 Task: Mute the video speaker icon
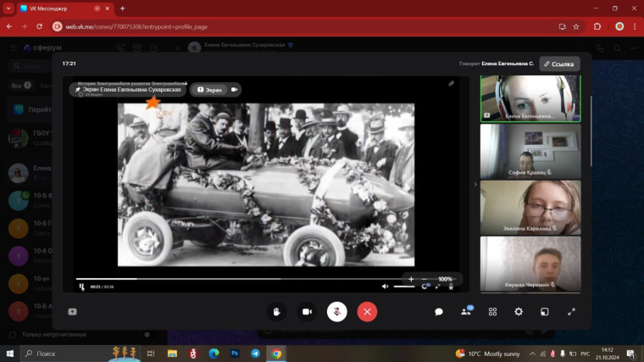385,287
